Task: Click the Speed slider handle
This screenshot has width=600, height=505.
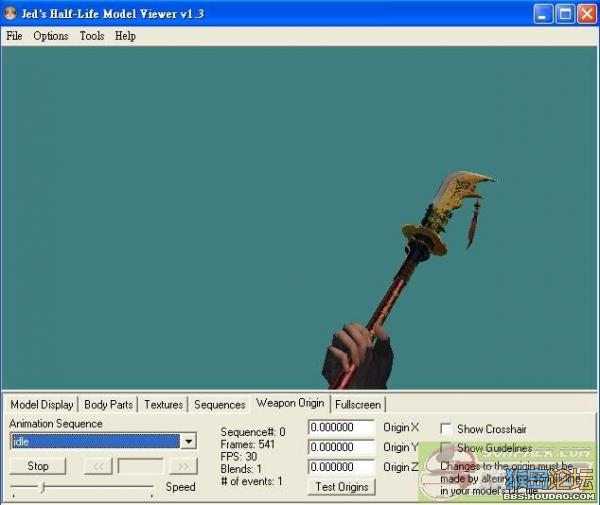Action: 43,487
